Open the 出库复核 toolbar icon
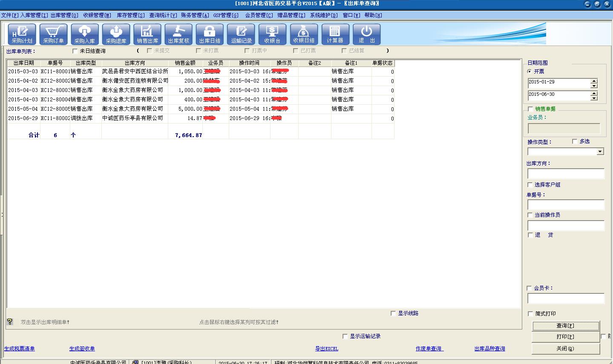The width and height of the screenshot is (613, 364). pos(178,34)
